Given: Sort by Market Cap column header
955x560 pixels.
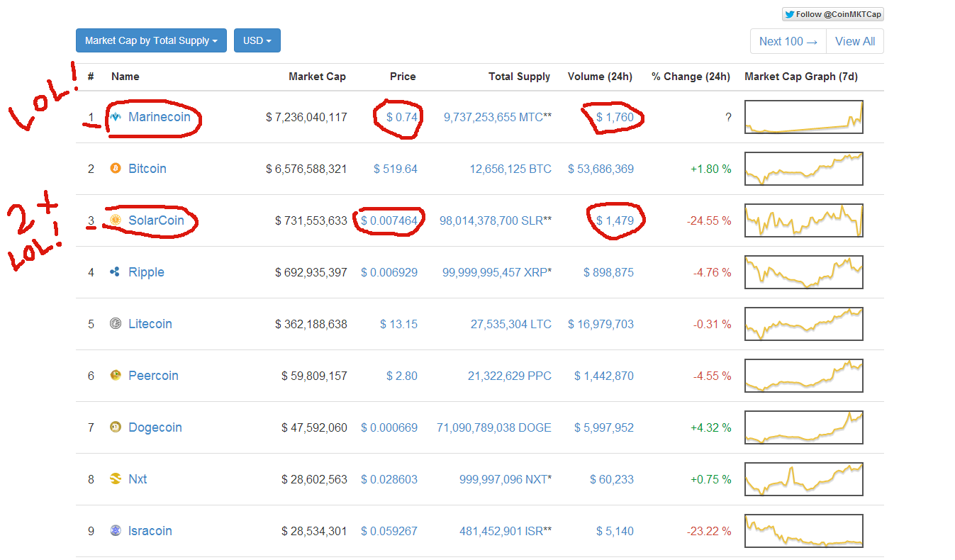Looking at the screenshot, I should point(318,77).
